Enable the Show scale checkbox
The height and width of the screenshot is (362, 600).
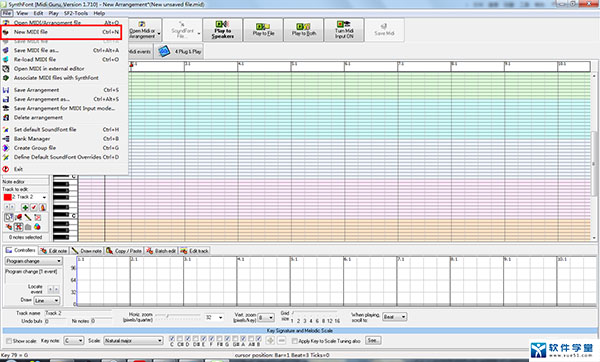click(x=9, y=341)
